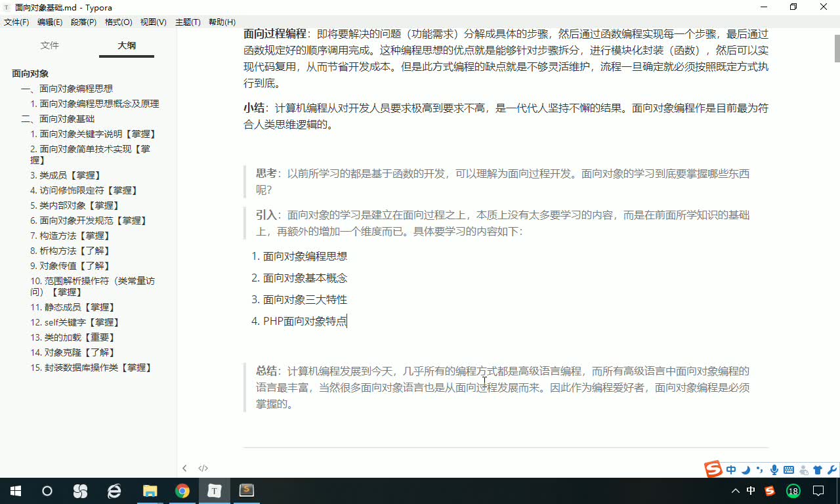Jump to 4. 访问修饰限定符【掌握】
The image size is (840, 504).
[85, 190]
